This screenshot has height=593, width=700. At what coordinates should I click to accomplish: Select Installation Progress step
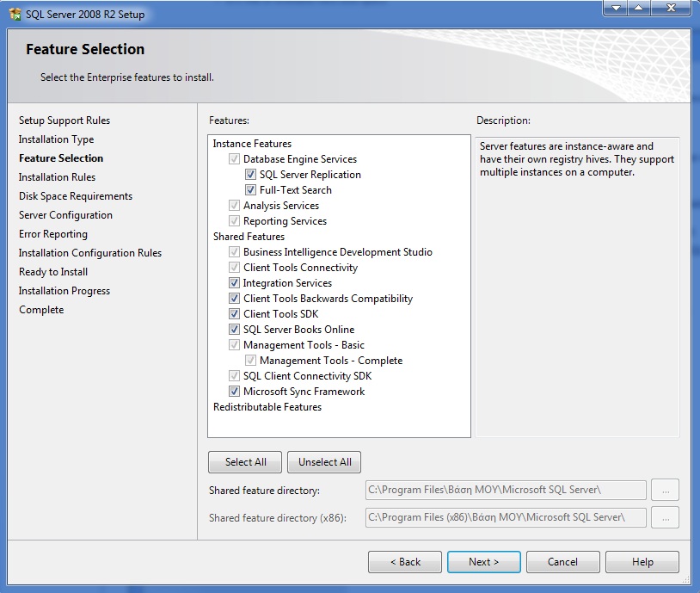tap(64, 291)
